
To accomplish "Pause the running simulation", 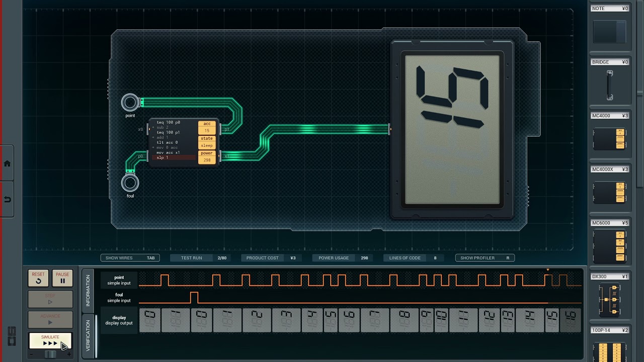I will (x=62, y=278).
